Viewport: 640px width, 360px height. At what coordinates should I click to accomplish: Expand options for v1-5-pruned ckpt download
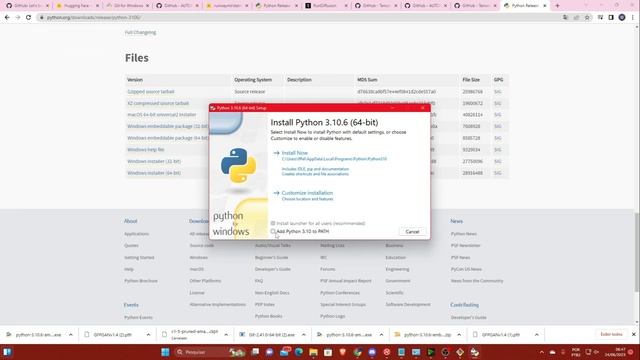pyautogui.click(x=226, y=335)
